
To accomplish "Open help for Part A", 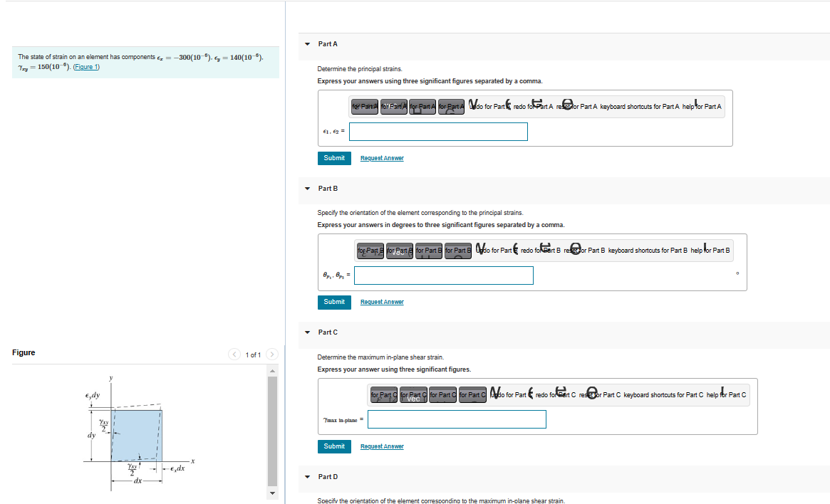I will click(701, 106).
